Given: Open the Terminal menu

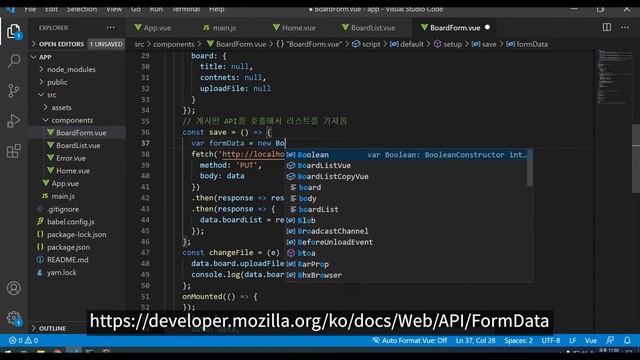Looking at the screenshot, I should pos(186,9).
